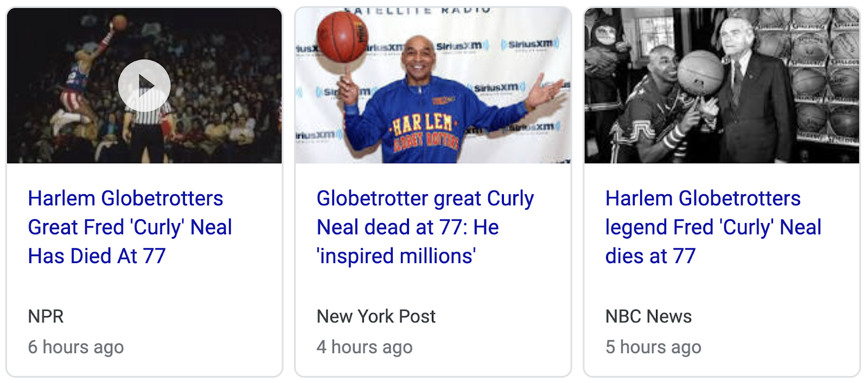The height and width of the screenshot is (383, 868).
Task: Open the black-and-white NBC News photo
Action: click(722, 86)
